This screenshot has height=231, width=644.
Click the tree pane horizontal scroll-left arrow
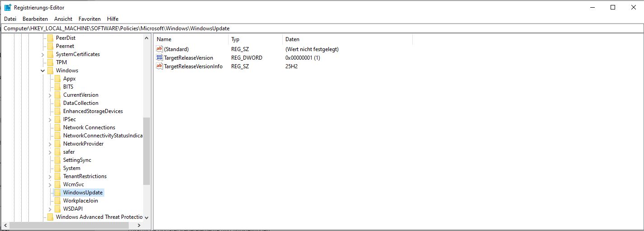(x=5, y=225)
